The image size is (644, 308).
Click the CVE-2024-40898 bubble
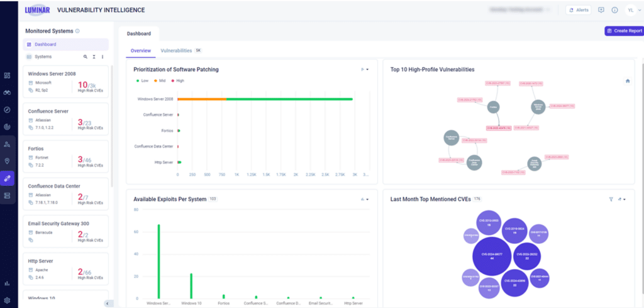(x=514, y=283)
